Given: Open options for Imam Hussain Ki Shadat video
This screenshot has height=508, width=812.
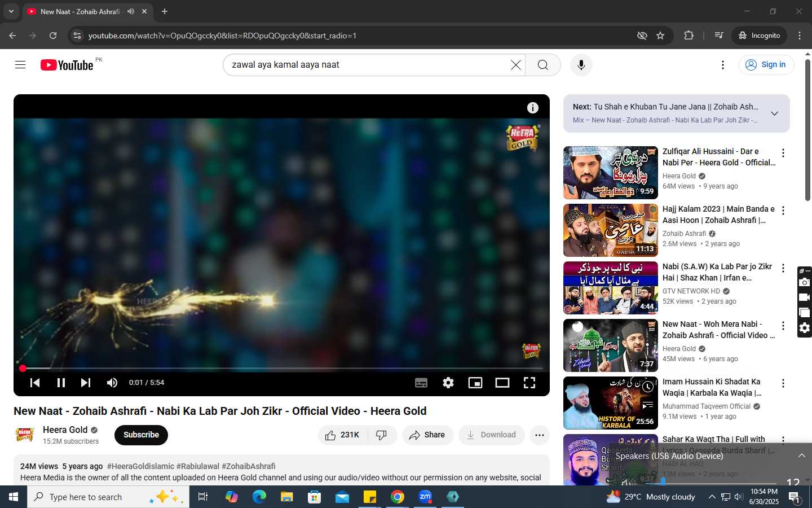Looking at the screenshot, I should point(783,383).
